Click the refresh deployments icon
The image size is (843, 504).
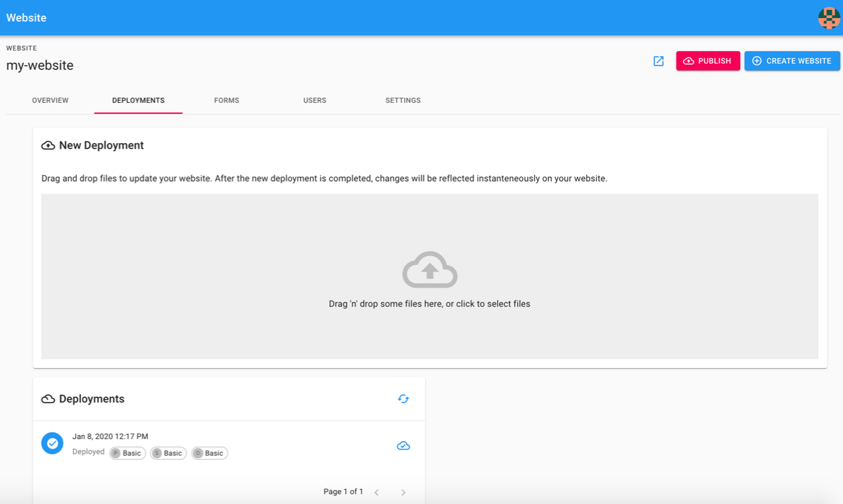click(403, 399)
